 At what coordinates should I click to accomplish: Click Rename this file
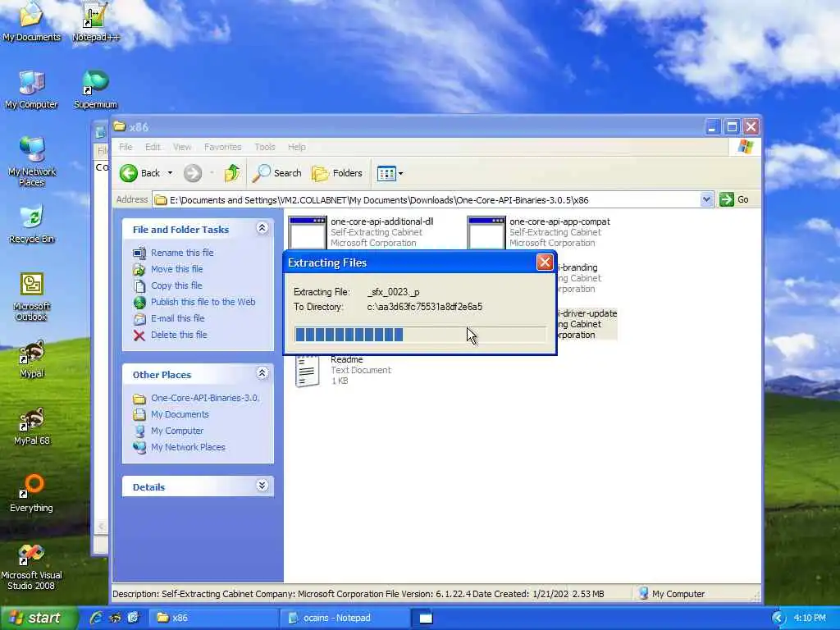click(182, 253)
